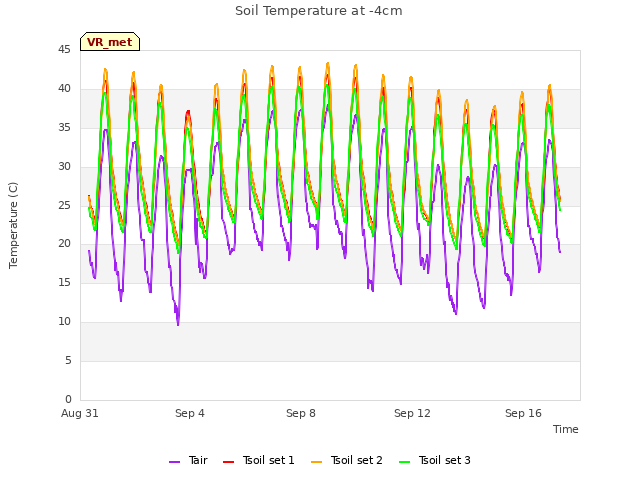Click the 45 y-axis tick label
The image size is (640, 480).
click(64, 50)
